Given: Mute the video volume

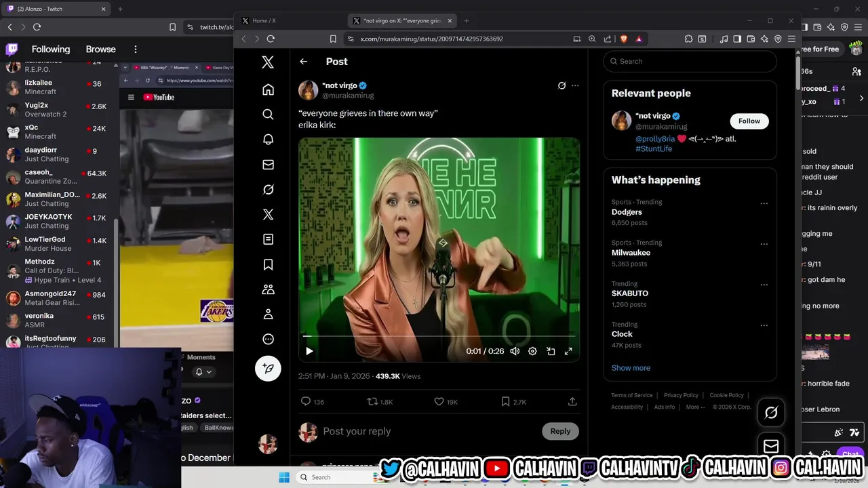Looking at the screenshot, I should pyautogui.click(x=515, y=351).
